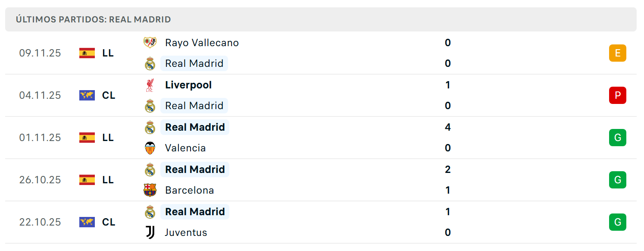The height and width of the screenshot is (251, 644).
Task: Select the Rayo Vallecano team name
Action: tap(202, 43)
